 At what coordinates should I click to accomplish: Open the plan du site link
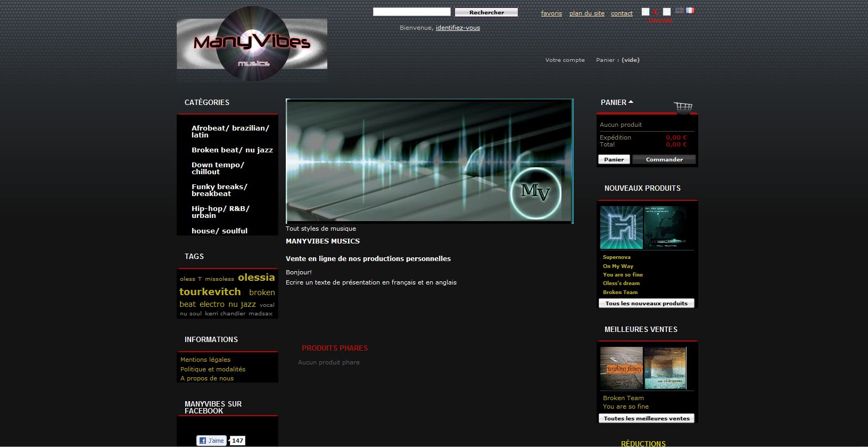point(586,13)
